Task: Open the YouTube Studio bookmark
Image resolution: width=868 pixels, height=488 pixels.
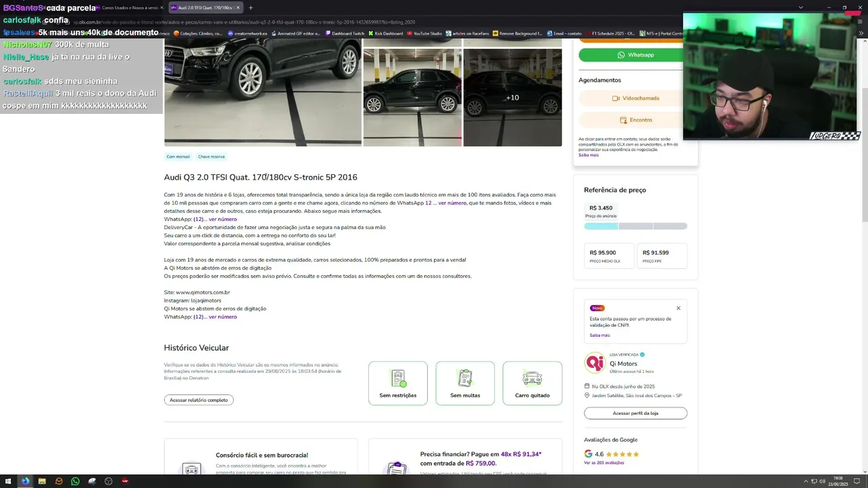Action: click(x=425, y=33)
